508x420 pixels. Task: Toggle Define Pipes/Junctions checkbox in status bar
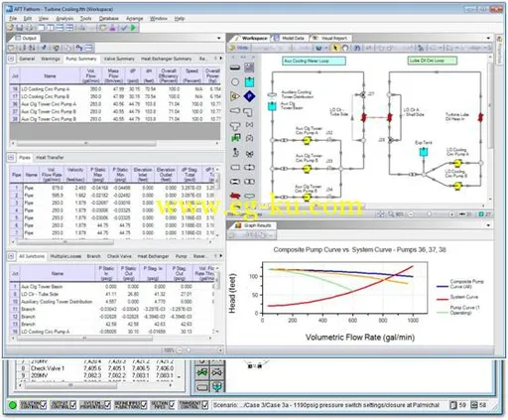(x=144, y=405)
